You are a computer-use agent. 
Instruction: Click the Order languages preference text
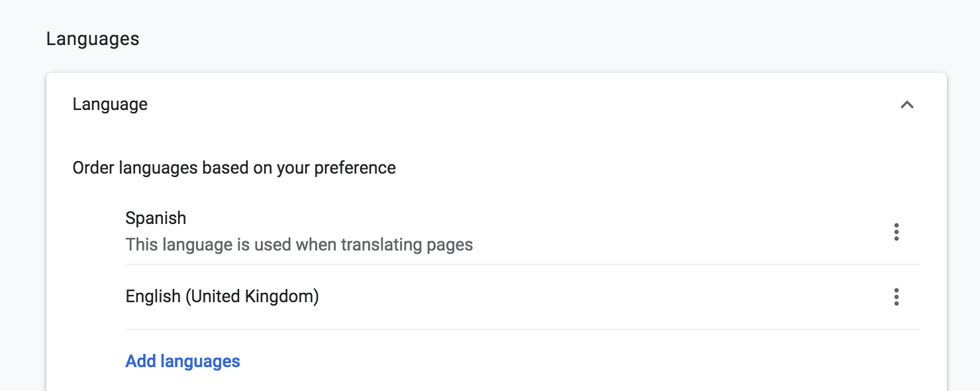pos(234,168)
